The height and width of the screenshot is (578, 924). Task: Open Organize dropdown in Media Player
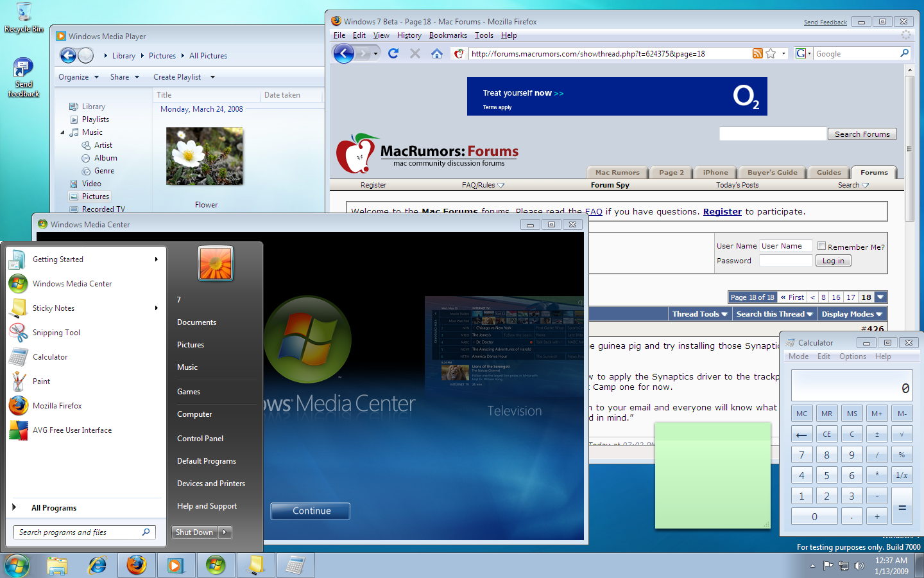click(x=78, y=77)
